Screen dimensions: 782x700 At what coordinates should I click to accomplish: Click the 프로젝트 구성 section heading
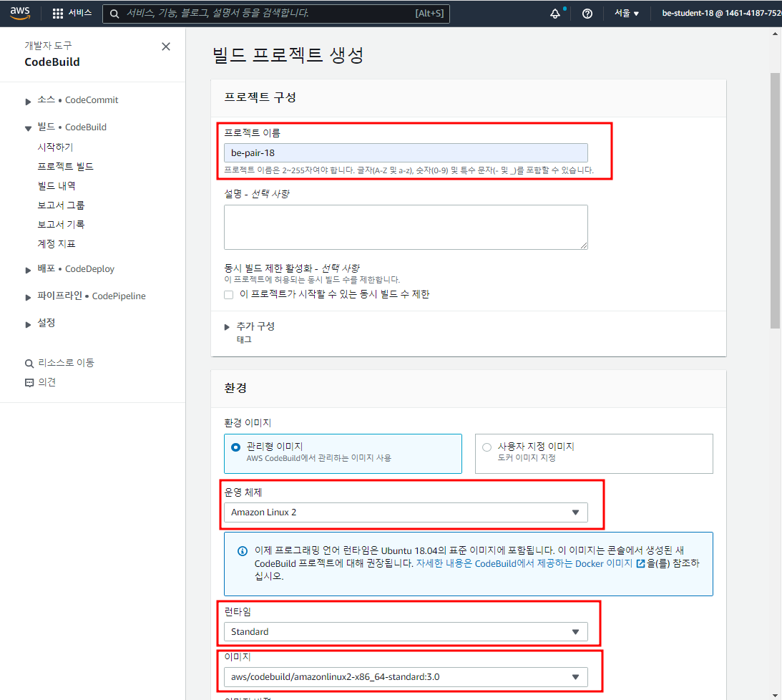pos(260,97)
